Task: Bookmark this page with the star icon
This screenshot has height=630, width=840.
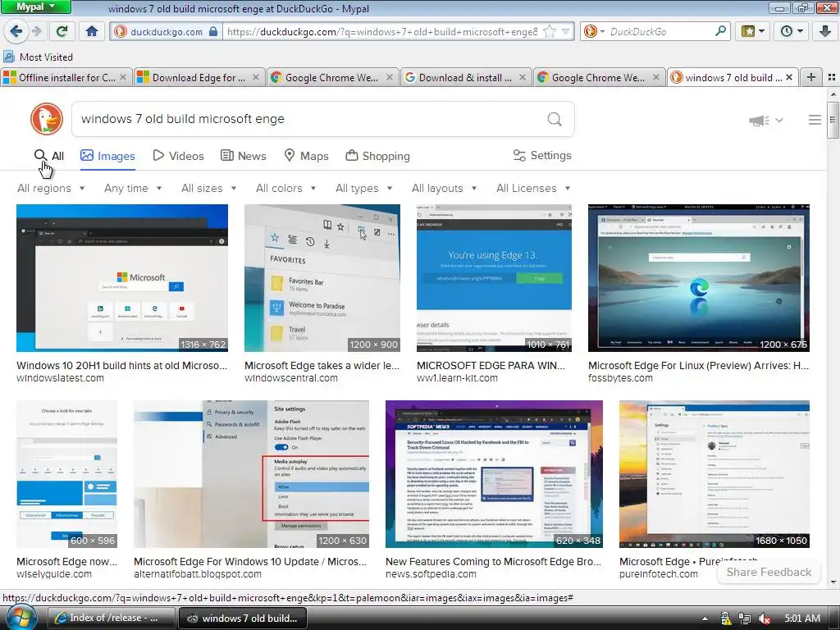Action: (550, 32)
